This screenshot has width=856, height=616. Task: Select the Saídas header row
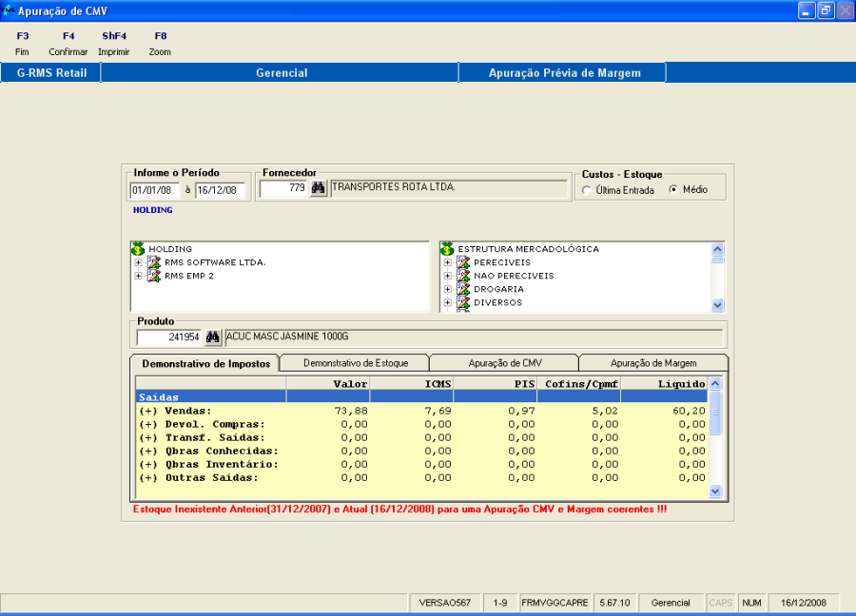click(421, 396)
